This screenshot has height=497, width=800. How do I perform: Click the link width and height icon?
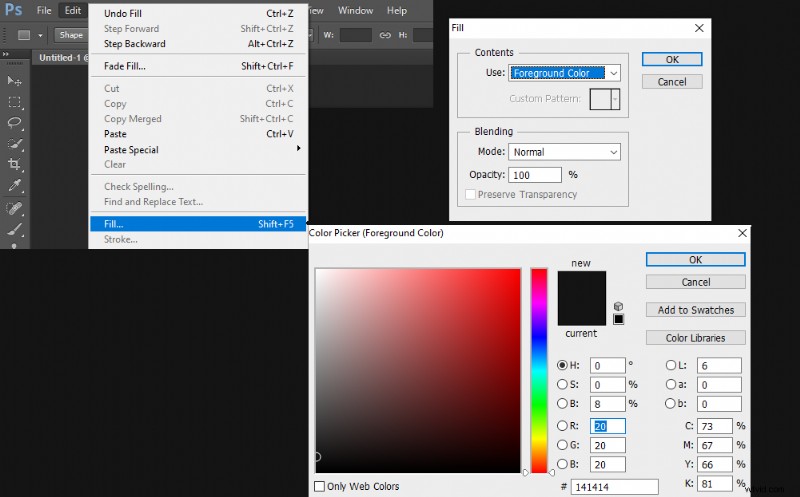click(x=385, y=35)
